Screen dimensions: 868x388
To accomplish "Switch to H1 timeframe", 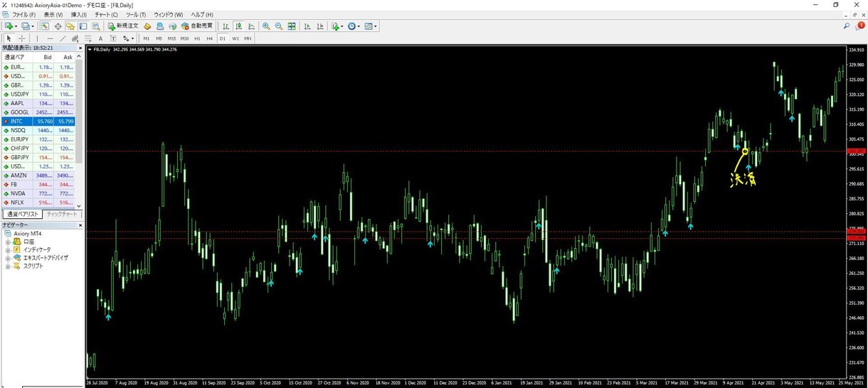I will click(197, 38).
